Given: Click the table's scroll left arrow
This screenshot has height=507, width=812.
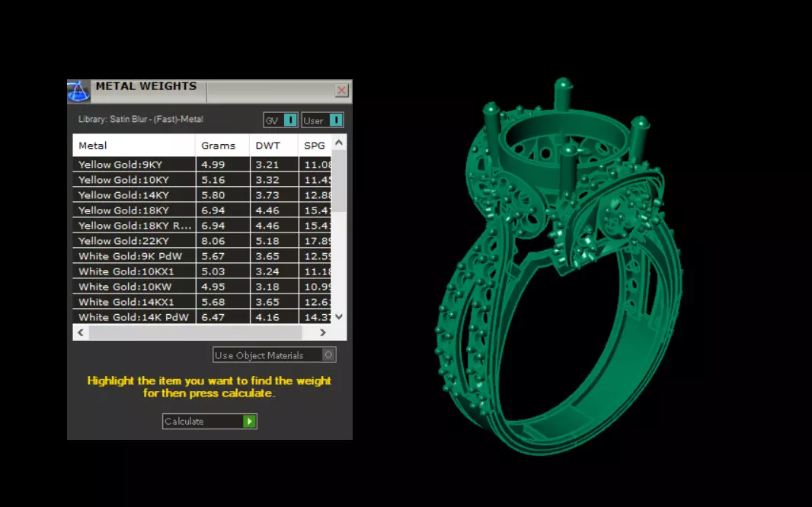Looking at the screenshot, I should (81, 332).
